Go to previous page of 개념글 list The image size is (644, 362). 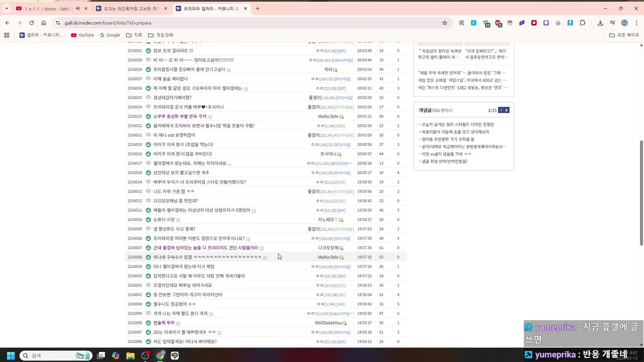(x=501, y=110)
